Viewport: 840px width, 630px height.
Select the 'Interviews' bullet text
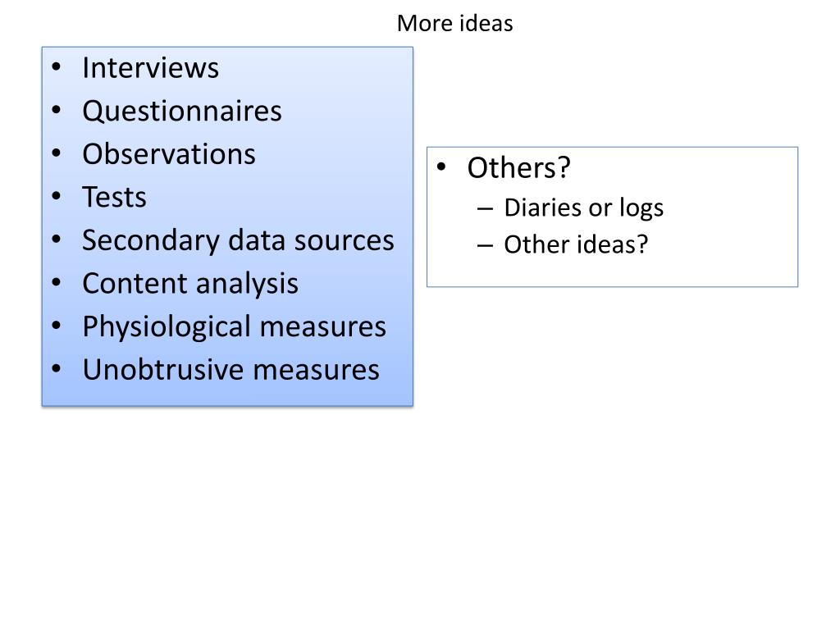150,68
